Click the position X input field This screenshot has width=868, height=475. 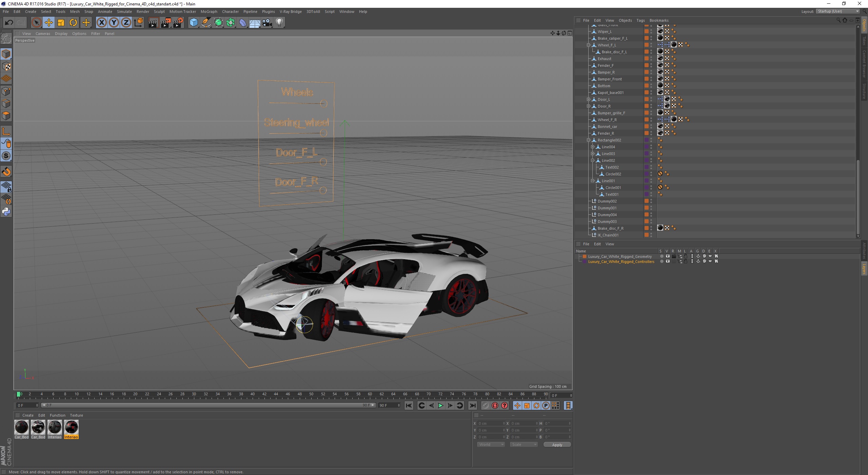tap(491, 423)
